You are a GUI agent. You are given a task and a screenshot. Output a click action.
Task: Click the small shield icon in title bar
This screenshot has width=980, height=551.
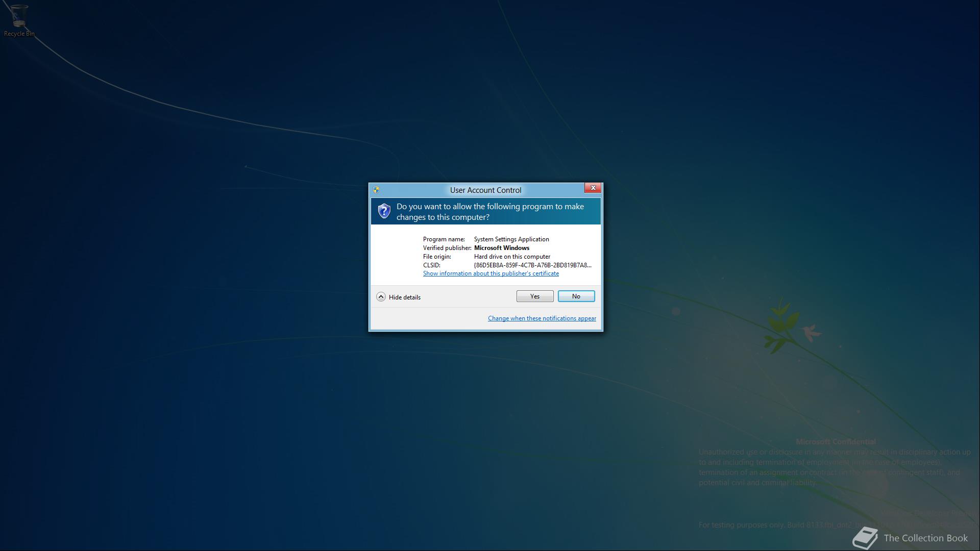376,190
